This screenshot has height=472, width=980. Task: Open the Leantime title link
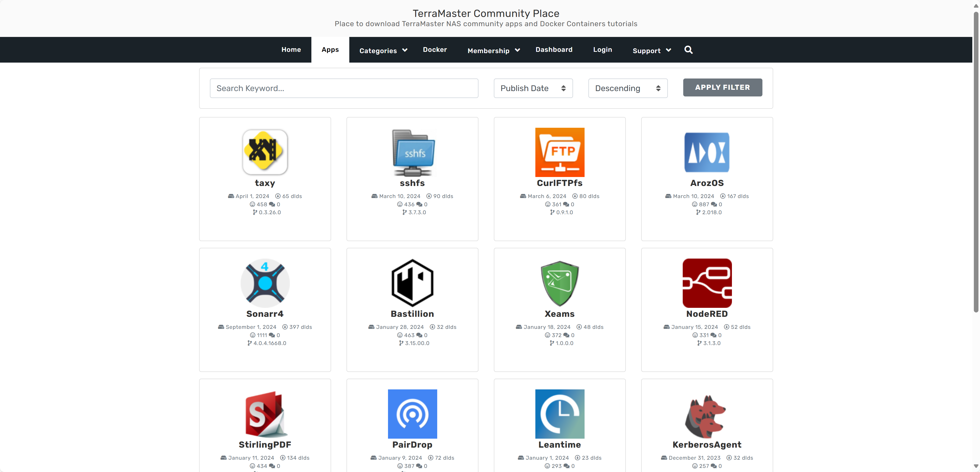coord(560,445)
